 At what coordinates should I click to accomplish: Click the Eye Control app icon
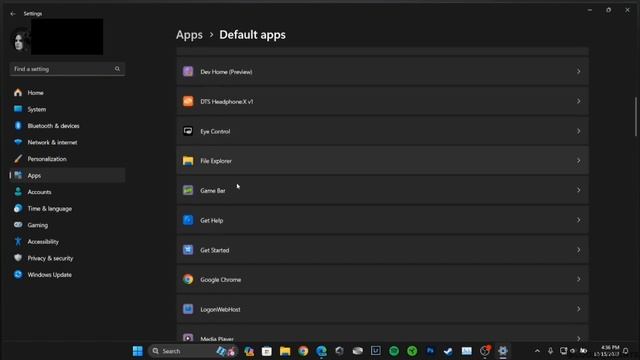[x=188, y=131]
